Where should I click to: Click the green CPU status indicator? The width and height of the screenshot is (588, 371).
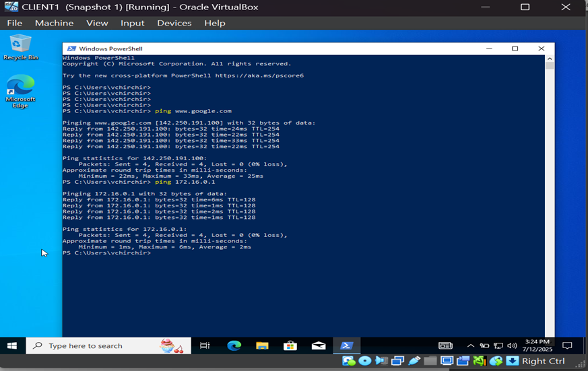click(480, 361)
